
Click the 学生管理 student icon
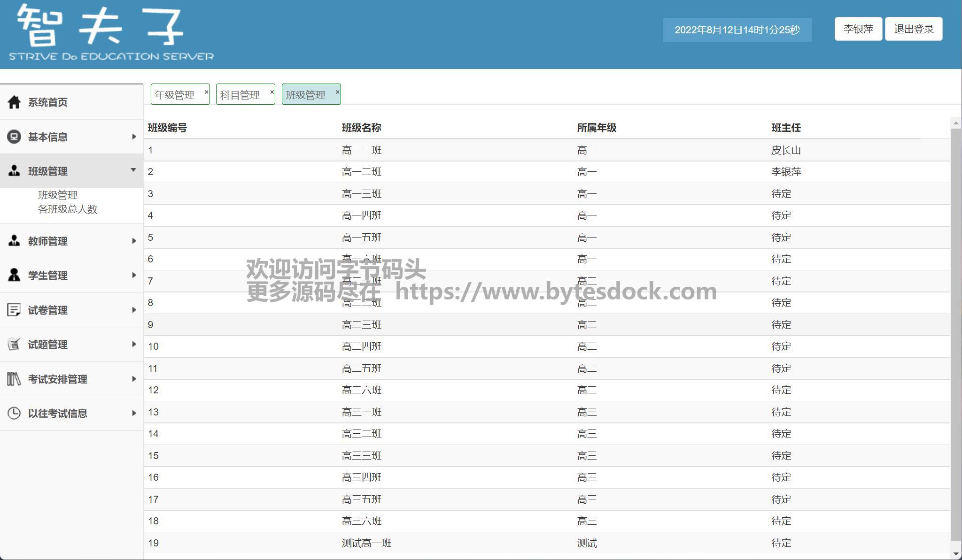tap(14, 275)
